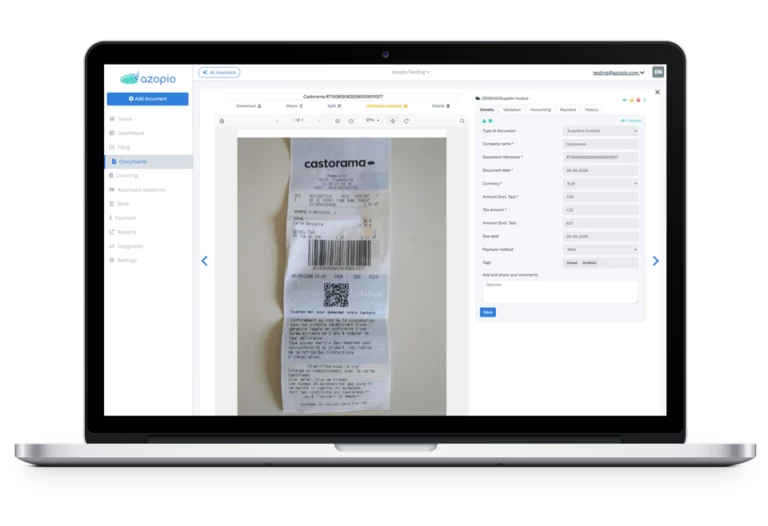Close the document detail panel
The width and height of the screenshot is (768, 526).
[657, 92]
